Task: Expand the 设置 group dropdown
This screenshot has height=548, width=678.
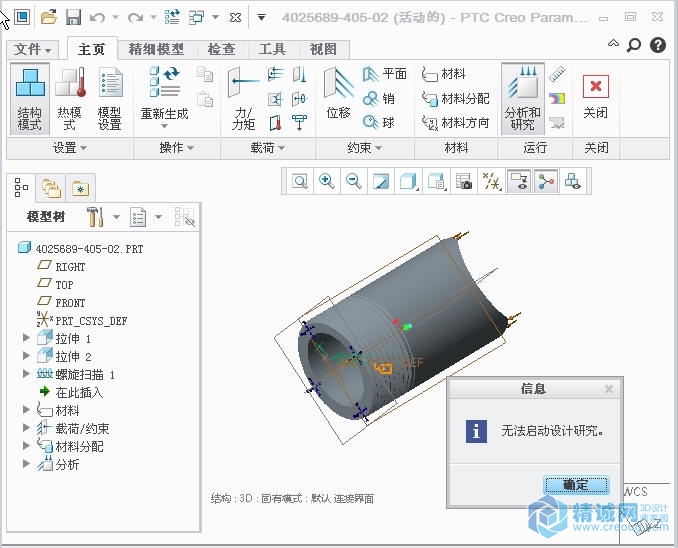Action: [x=70, y=148]
